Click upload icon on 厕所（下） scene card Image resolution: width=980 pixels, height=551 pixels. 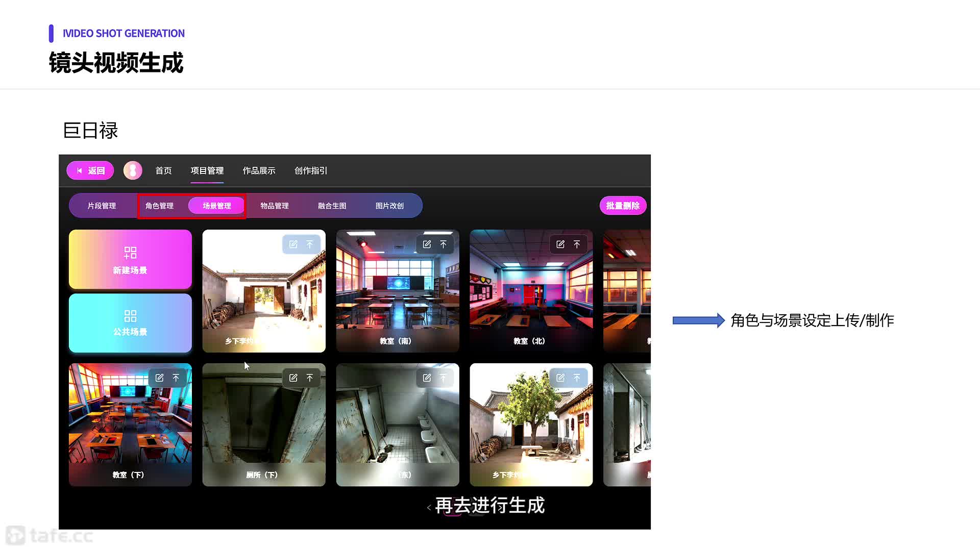309,378
